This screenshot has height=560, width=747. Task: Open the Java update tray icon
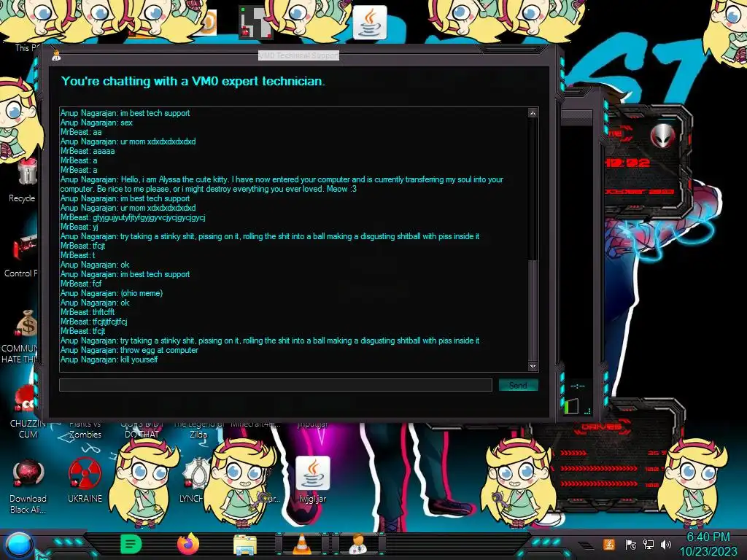(x=608, y=544)
